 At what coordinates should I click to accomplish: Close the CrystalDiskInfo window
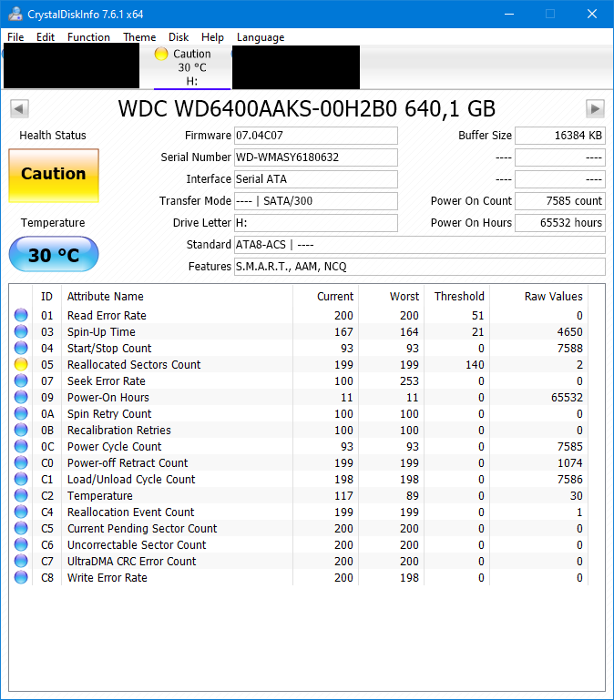592,14
